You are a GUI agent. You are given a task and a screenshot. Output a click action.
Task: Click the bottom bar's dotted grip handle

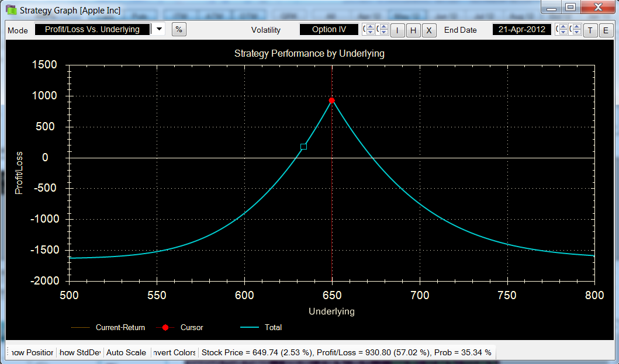[8, 352]
